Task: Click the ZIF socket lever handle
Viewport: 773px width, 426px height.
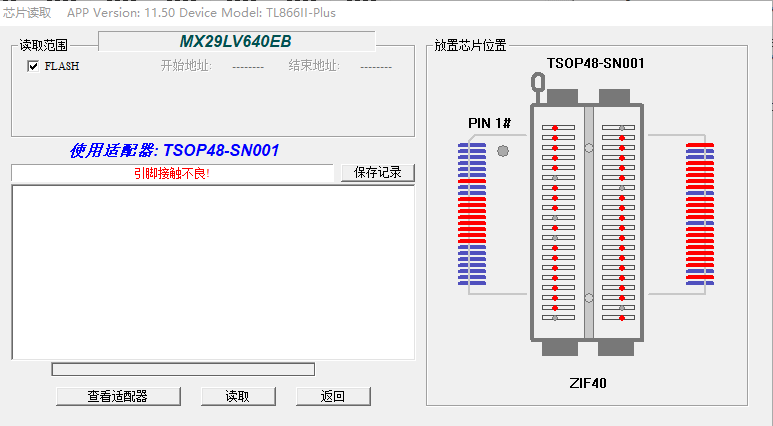Action: [x=538, y=87]
